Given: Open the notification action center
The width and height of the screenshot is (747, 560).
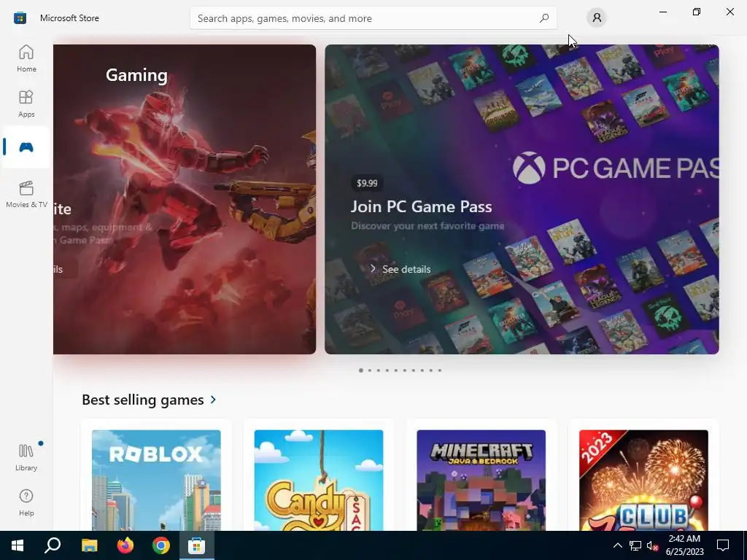Looking at the screenshot, I should coord(723,545).
